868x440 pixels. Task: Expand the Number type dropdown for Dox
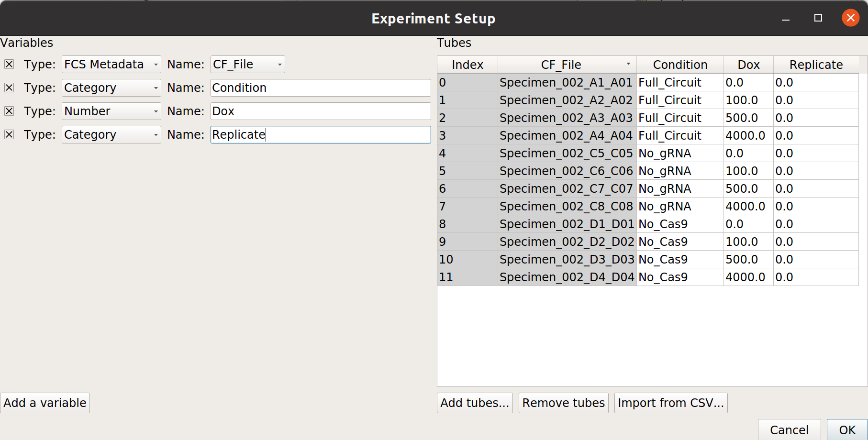pyautogui.click(x=111, y=111)
